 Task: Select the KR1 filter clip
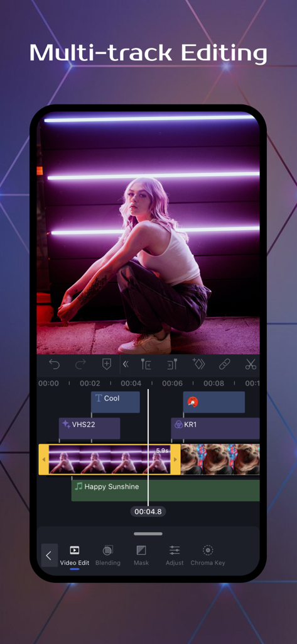coord(215,428)
